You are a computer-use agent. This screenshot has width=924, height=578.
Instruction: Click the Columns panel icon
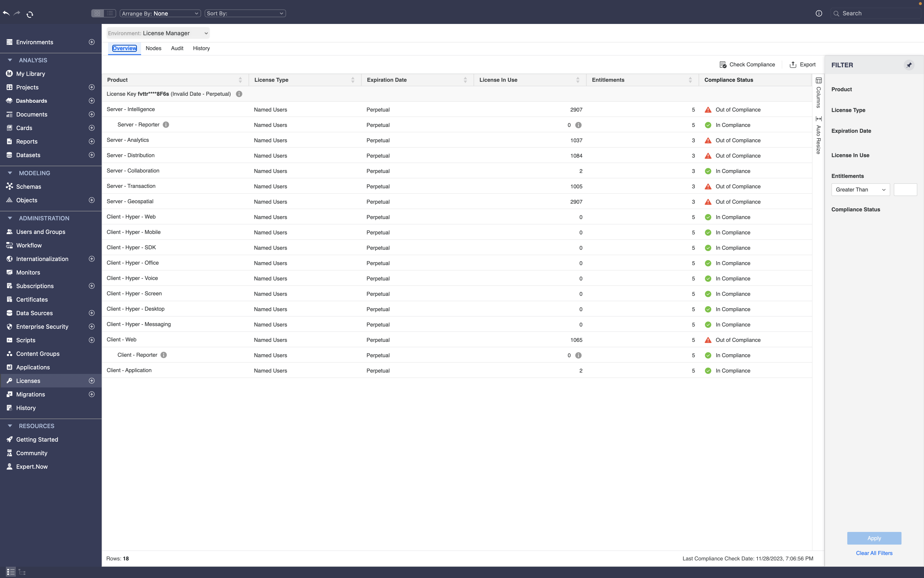(818, 81)
